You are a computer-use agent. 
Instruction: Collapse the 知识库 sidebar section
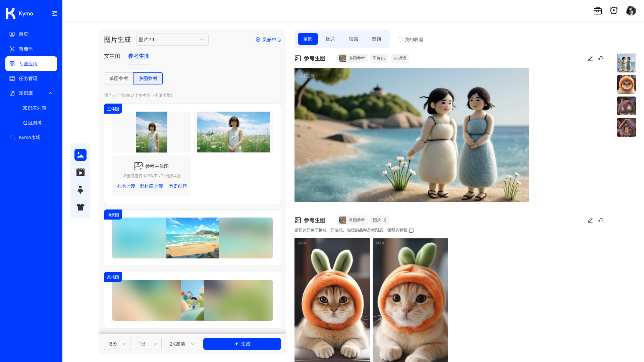pos(51,93)
